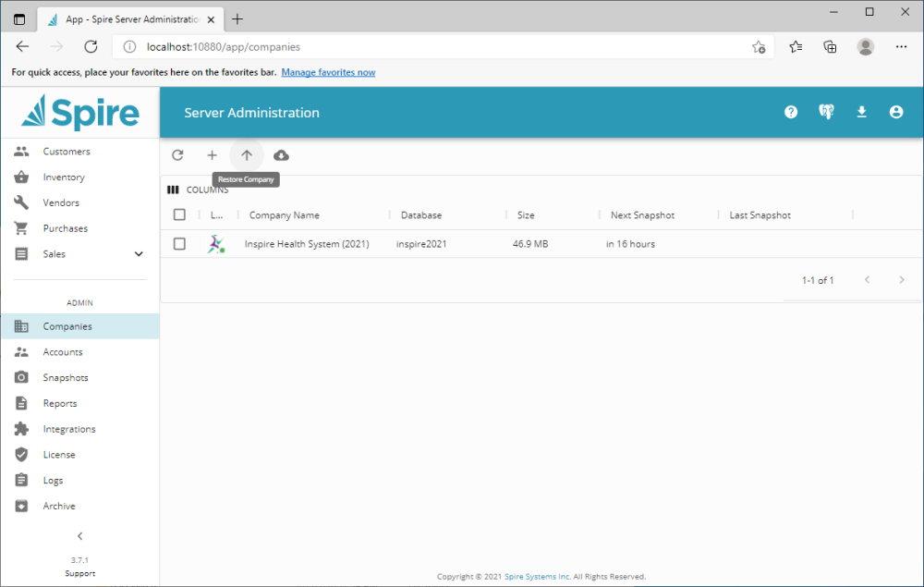Go to previous page of companies
The width and height of the screenshot is (924, 587).
(x=867, y=280)
